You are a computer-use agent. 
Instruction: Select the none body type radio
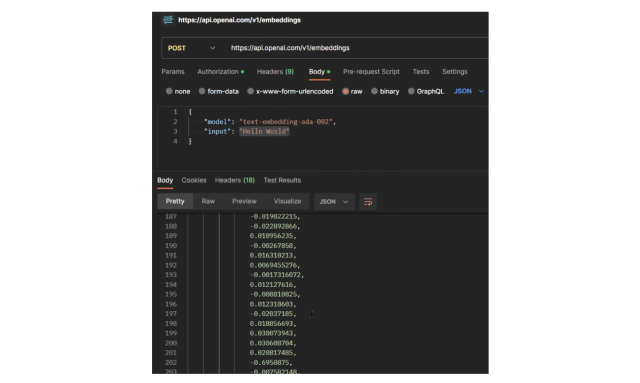[x=169, y=91]
